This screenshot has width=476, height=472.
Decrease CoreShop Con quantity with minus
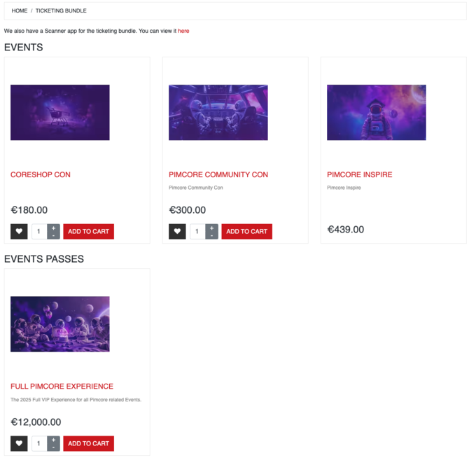click(53, 235)
